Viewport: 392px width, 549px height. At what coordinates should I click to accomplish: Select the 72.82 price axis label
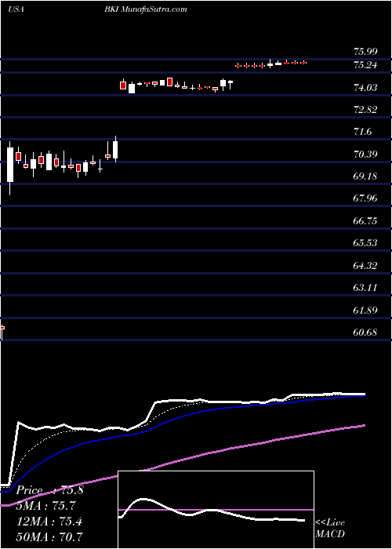pyautogui.click(x=365, y=110)
